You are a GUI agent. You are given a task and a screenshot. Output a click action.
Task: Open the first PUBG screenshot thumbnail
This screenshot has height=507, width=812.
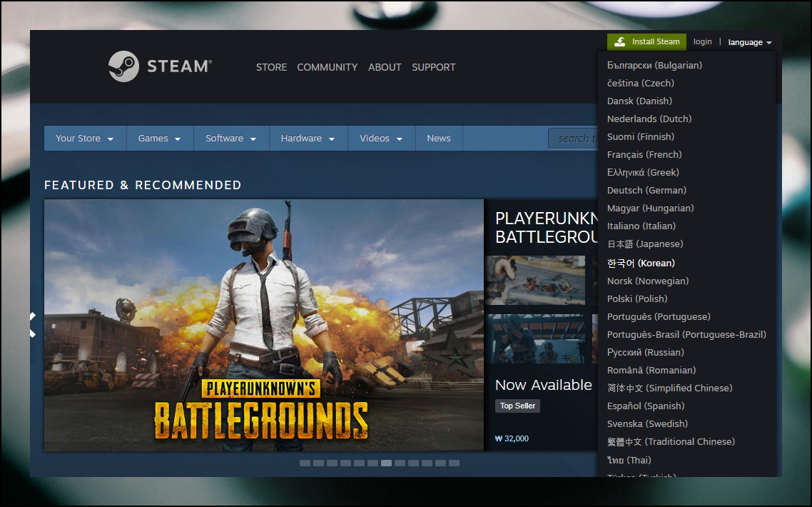[535, 280]
